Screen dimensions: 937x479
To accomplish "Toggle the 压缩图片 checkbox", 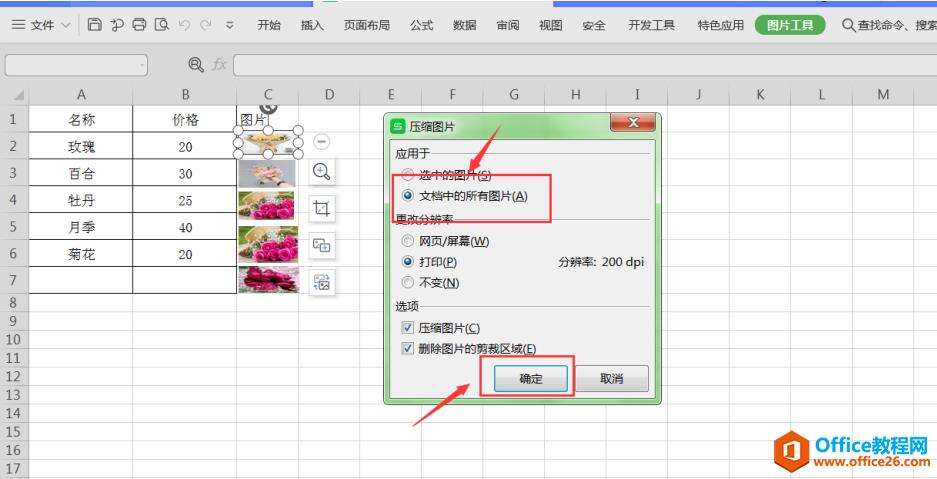I will coord(408,328).
